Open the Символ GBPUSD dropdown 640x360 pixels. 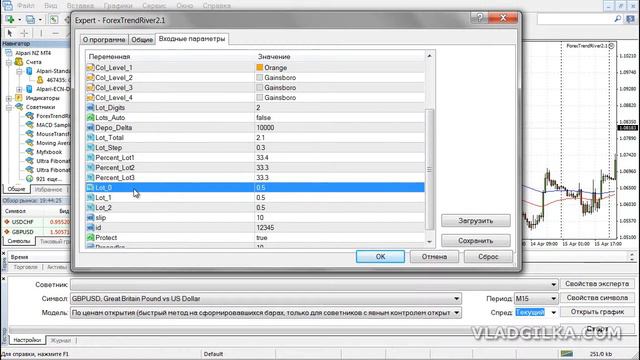pos(456,298)
